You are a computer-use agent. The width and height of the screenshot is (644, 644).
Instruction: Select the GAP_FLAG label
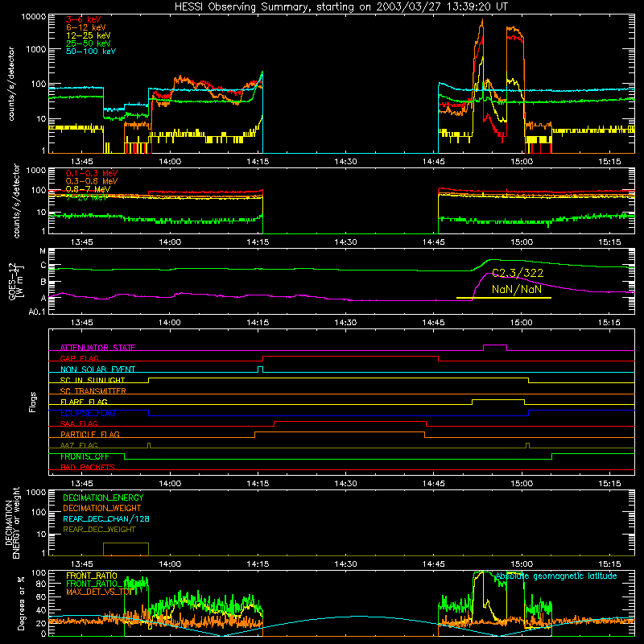[x=79, y=358]
